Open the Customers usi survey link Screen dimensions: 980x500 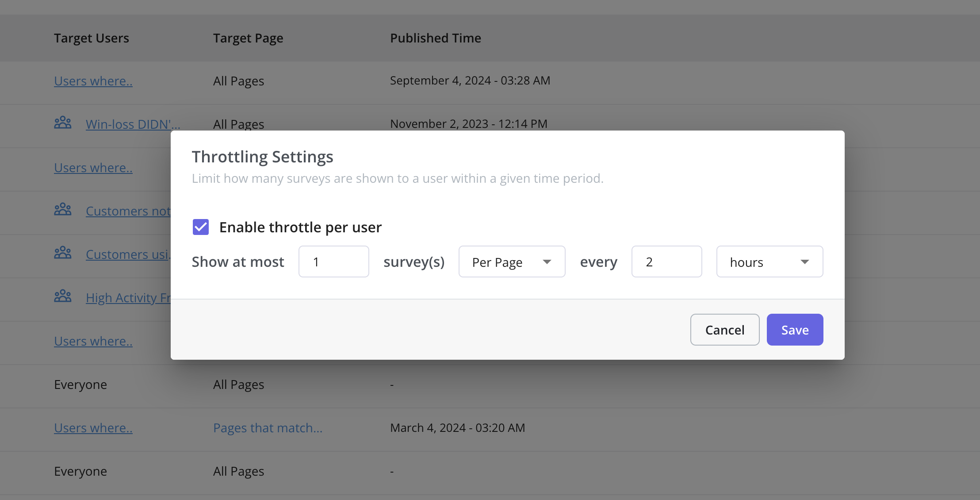[x=128, y=254]
